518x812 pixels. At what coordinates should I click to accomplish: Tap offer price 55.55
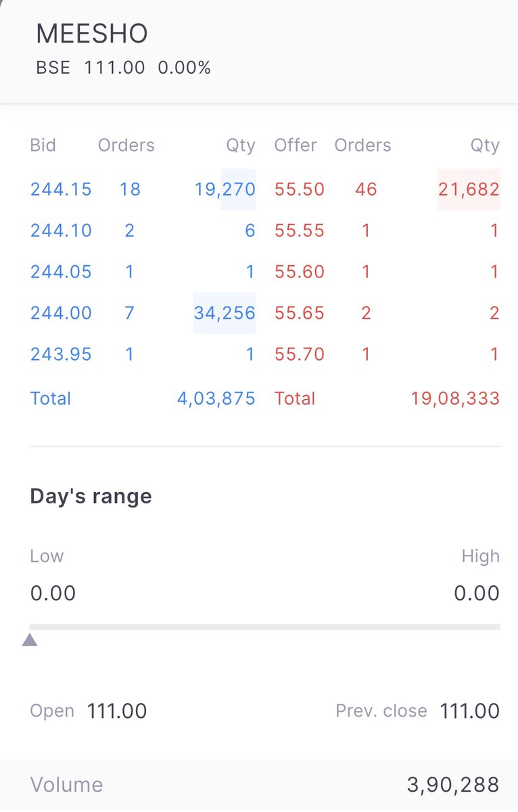point(300,231)
